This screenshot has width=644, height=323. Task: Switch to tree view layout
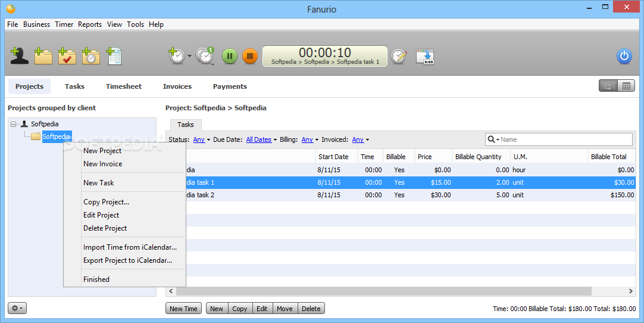click(608, 86)
